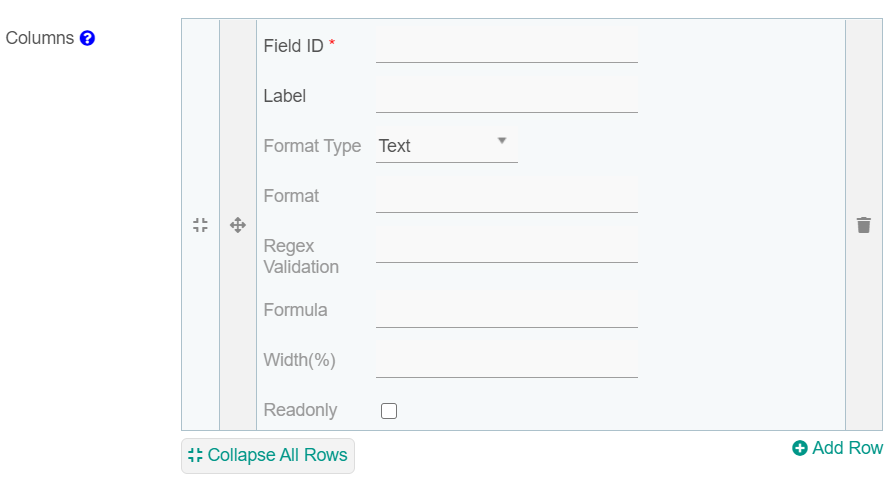Click the move handle arrows icon
Viewport: 893px width, 479px height.
point(238,225)
